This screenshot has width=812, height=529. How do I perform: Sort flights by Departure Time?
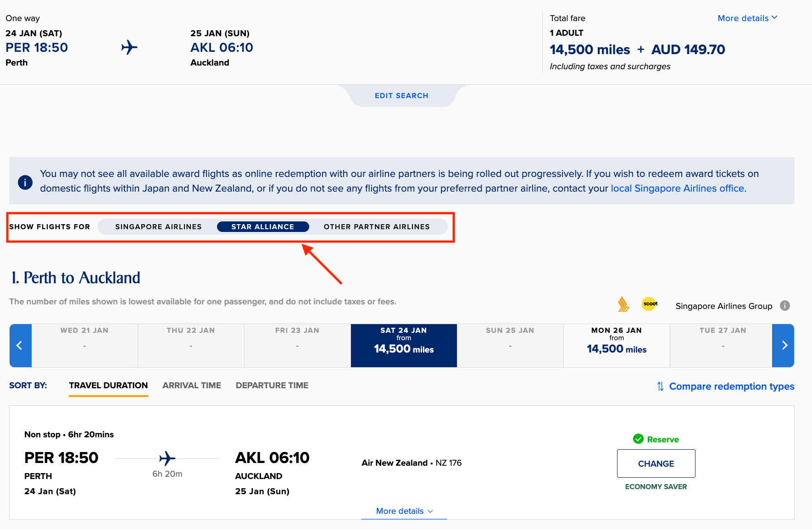point(272,386)
